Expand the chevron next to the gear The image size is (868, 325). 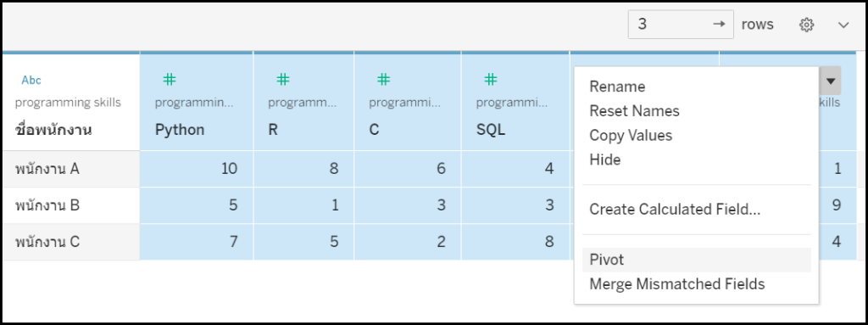coord(843,25)
